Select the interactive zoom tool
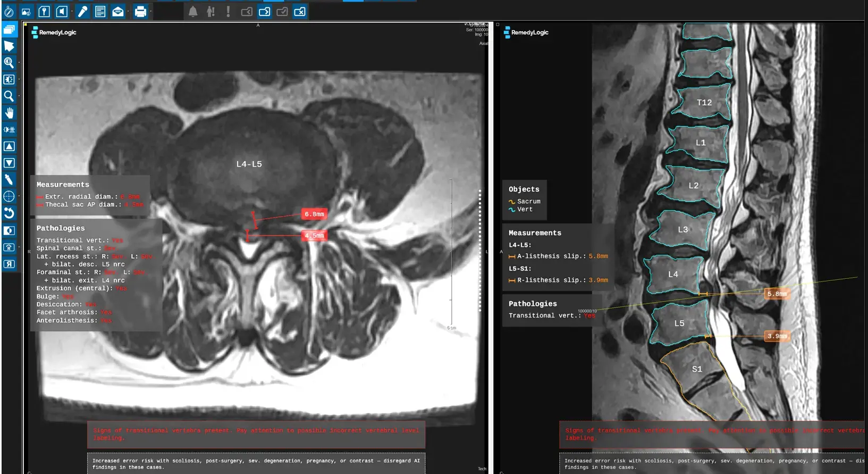 [9, 63]
